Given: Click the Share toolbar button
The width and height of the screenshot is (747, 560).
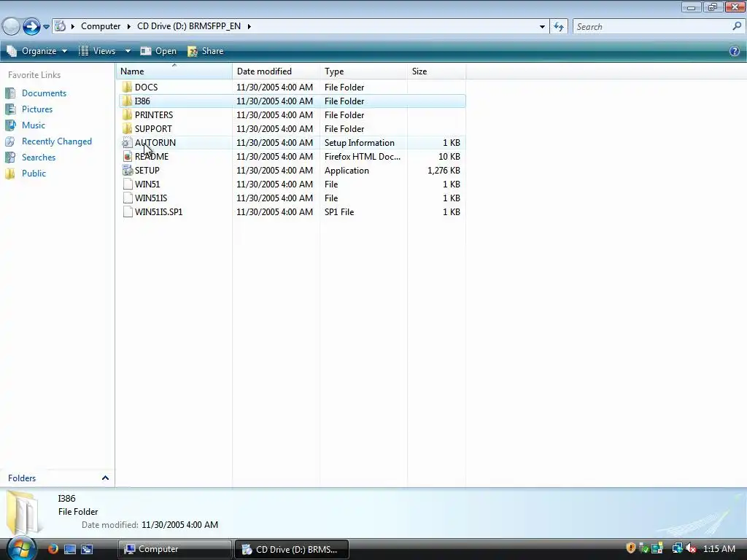Looking at the screenshot, I should click(205, 51).
